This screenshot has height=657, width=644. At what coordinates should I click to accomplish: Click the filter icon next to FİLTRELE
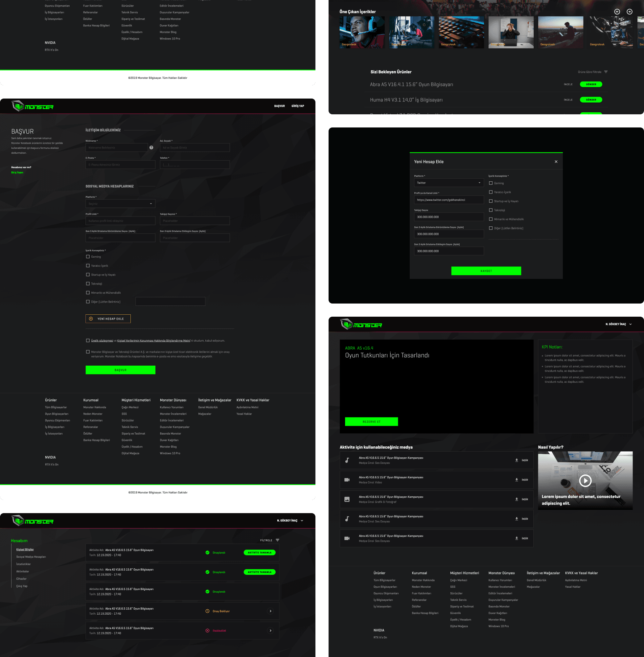click(277, 540)
